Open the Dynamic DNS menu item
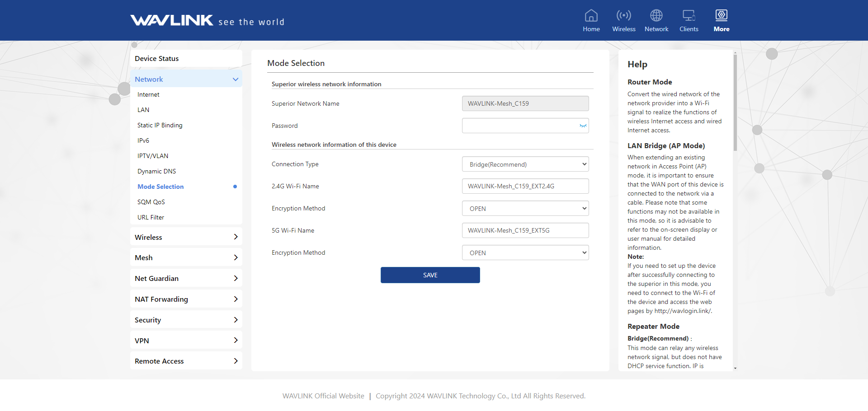Image resolution: width=868 pixels, height=411 pixels. point(156,171)
